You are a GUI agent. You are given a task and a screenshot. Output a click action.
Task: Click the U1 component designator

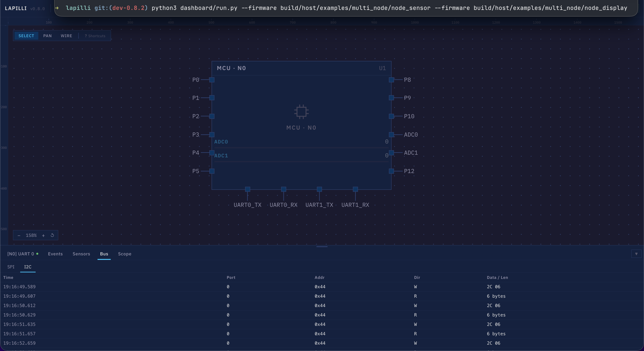click(x=382, y=68)
